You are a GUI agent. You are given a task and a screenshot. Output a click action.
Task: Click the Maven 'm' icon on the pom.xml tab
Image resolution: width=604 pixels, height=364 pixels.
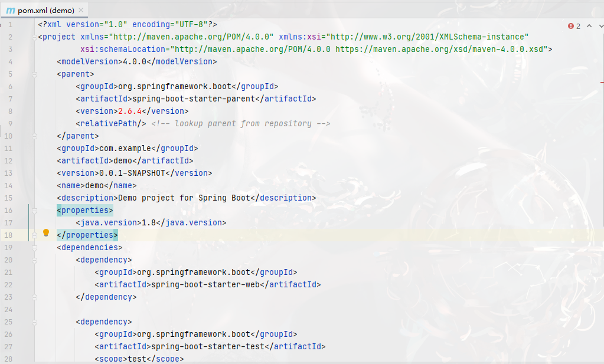(x=11, y=9)
